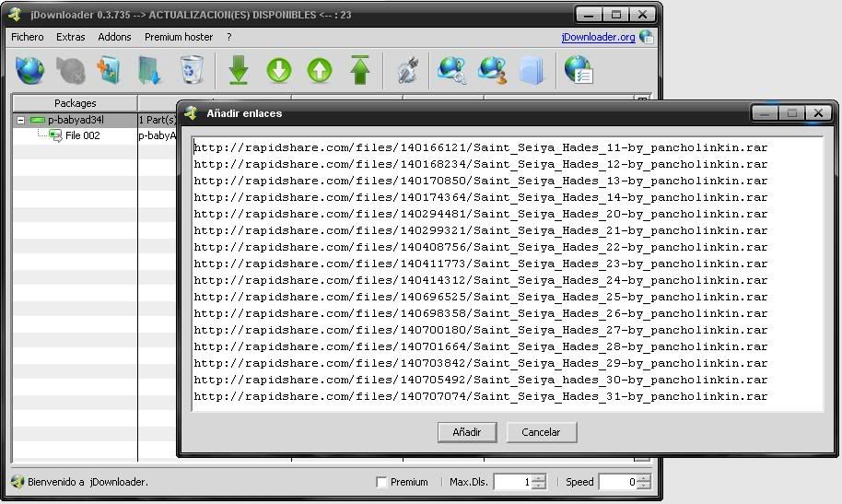This screenshot has height=504, width=842.
Task: Collapse the p-babyad34l package tree node
Action: pos(20,120)
